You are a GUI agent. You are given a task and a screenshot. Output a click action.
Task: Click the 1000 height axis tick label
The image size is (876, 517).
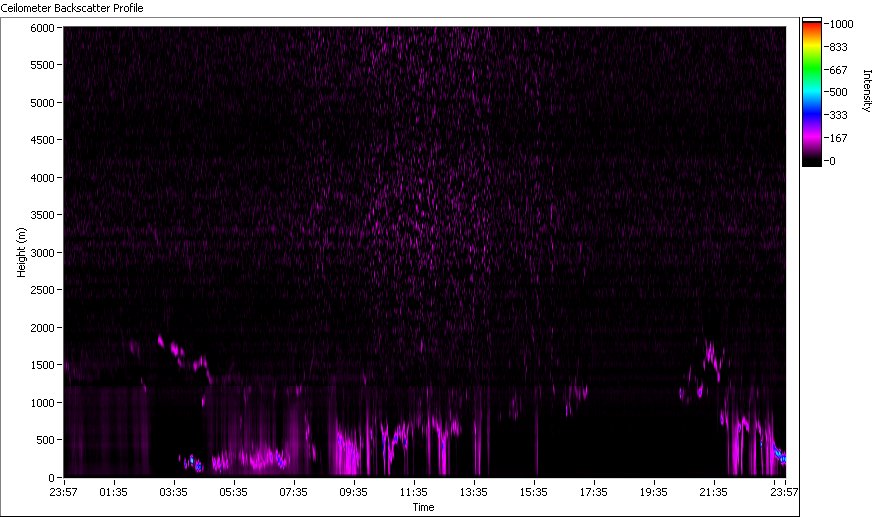point(42,402)
